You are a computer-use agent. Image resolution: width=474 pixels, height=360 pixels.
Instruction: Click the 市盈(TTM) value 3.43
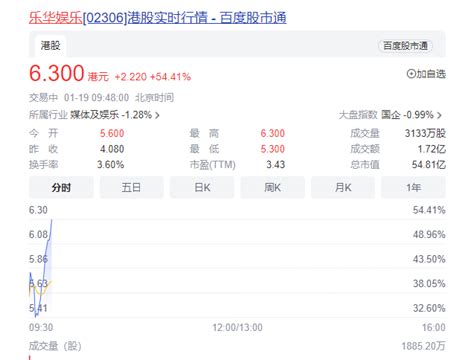[x=276, y=164]
